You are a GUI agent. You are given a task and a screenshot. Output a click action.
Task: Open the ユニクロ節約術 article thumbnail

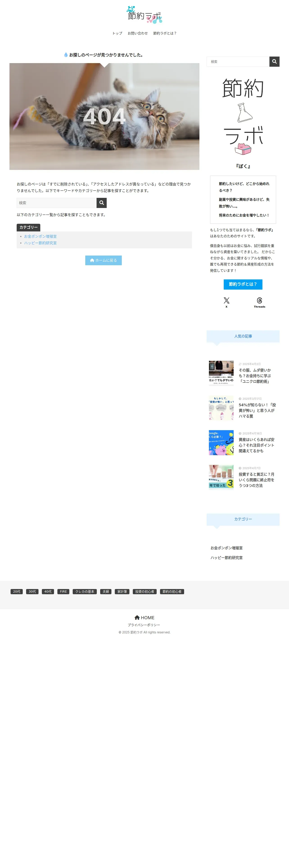pyautogui.click(x=221, y=373)
